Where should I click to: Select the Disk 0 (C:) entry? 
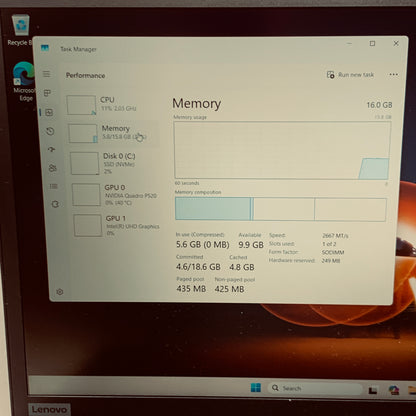(114, 163)
